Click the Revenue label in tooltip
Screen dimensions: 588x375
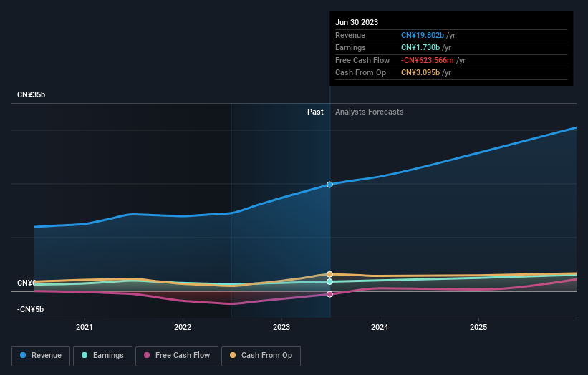click(x=350, y=35)
